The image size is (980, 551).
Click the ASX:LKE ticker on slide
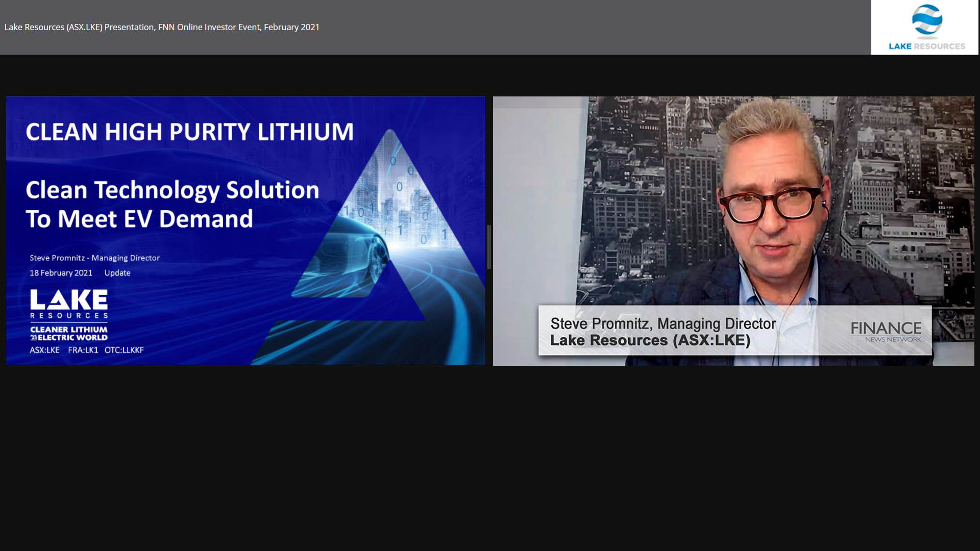[44, 350]
